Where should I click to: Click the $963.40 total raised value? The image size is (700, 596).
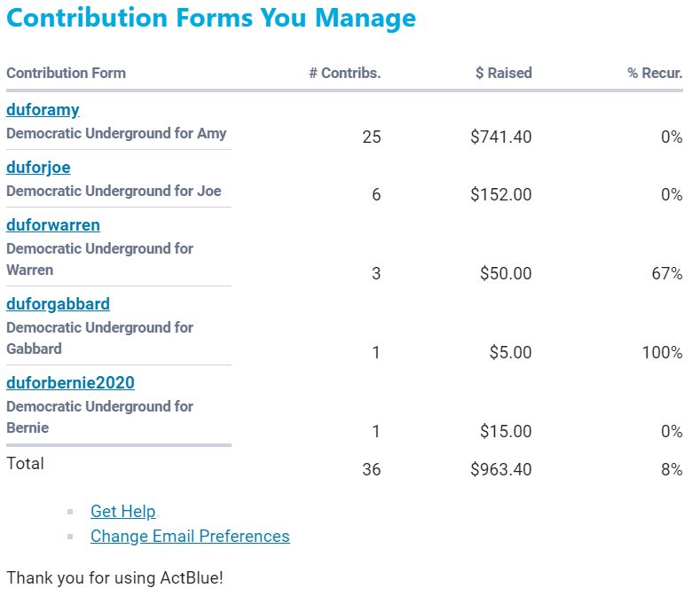pos(501,470)
